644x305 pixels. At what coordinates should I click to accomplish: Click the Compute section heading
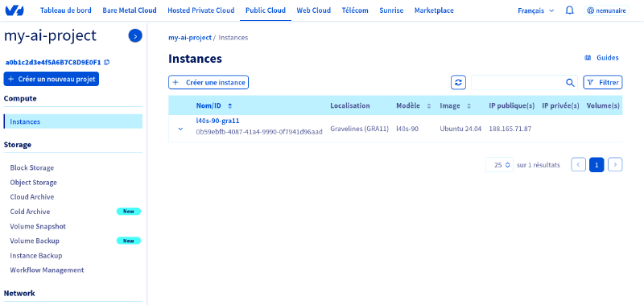pos(20,98)
